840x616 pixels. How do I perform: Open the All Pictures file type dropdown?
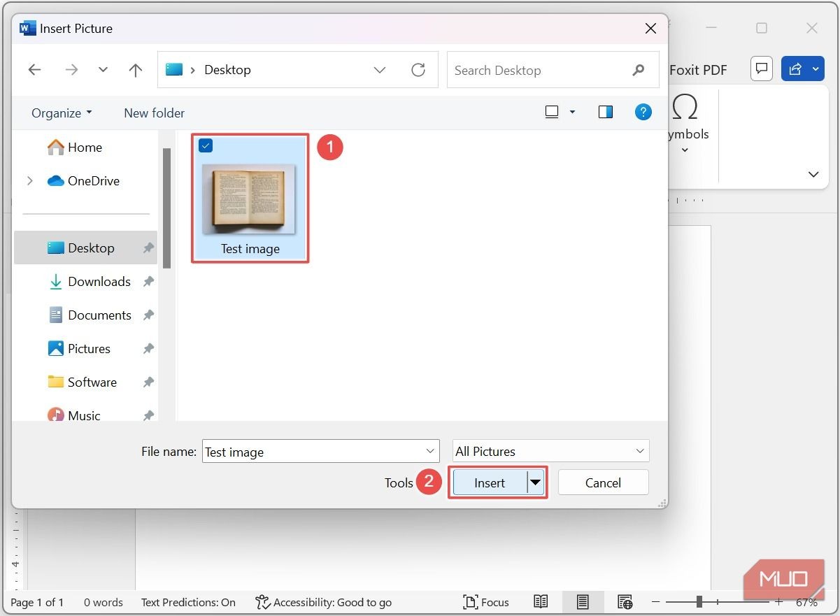[550, 451]
